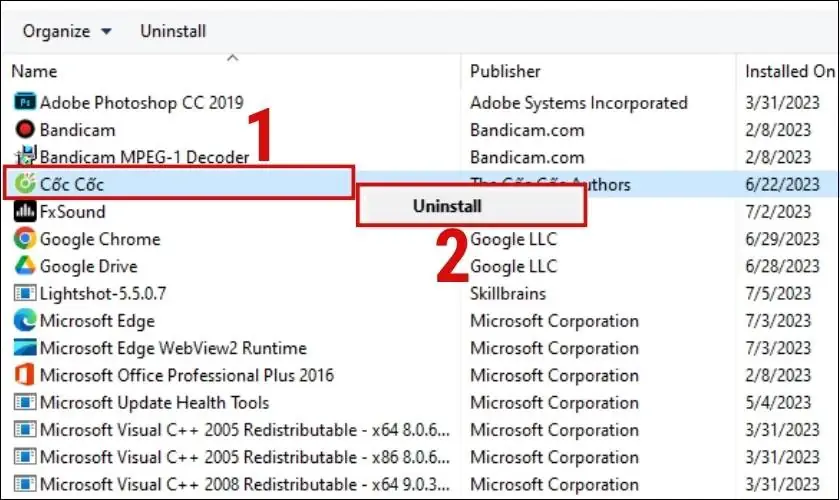Click install date 6/29/2023
This screenshot has width=840, height=500.
click(782, 239)
